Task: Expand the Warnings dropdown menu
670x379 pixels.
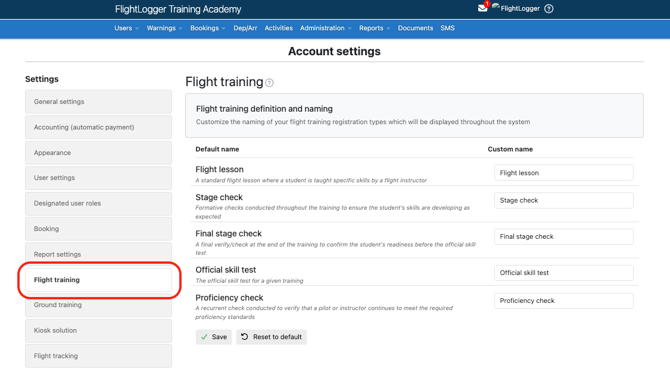Action: pyautogui.click(x=165, y=28)
